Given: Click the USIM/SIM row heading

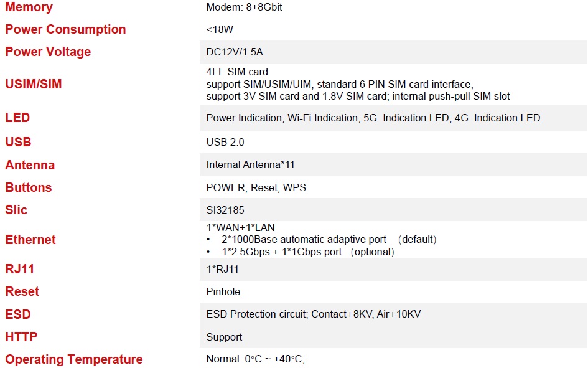Looking at the screenshot, I should coord(34,84).
